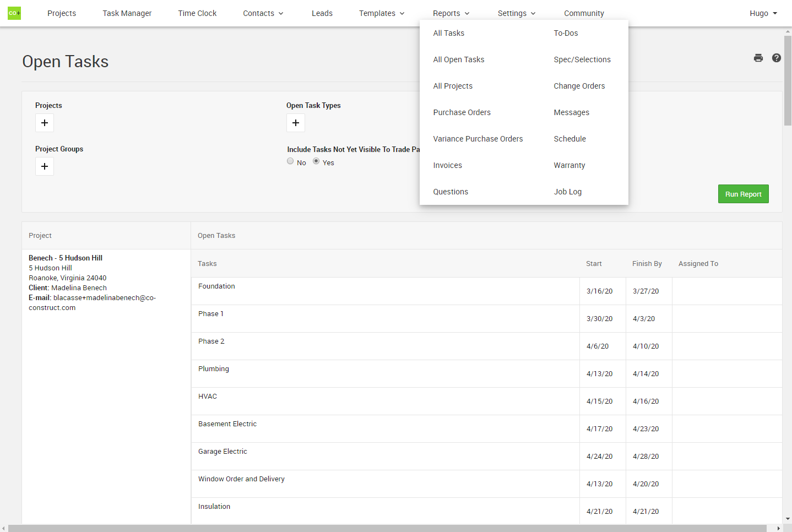Screen dimensions: 792x532
Task: Expand the Templates dropdown menu
Action: click(382, 13)
